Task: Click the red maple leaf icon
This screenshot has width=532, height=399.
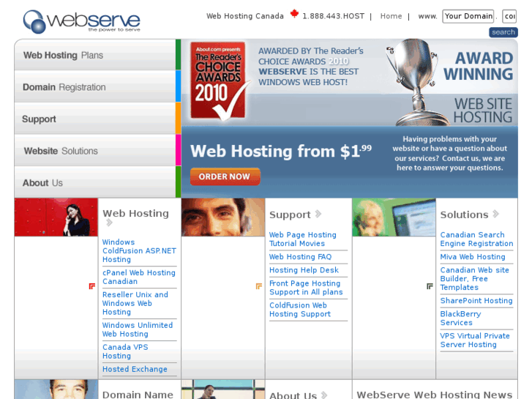Action: (x=294, y=14)
